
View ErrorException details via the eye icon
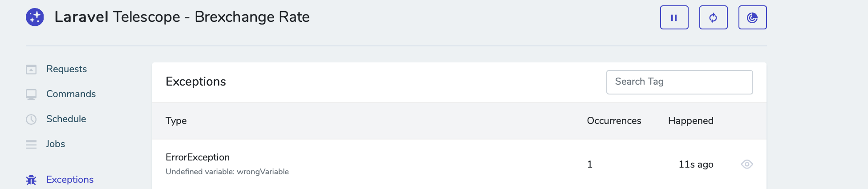[x=746, y=164]
